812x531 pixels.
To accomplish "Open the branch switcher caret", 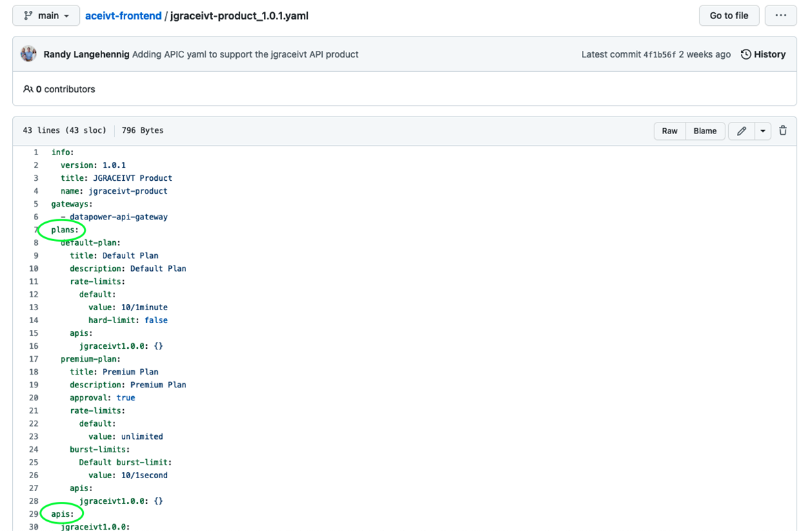I will pos(67,15).
